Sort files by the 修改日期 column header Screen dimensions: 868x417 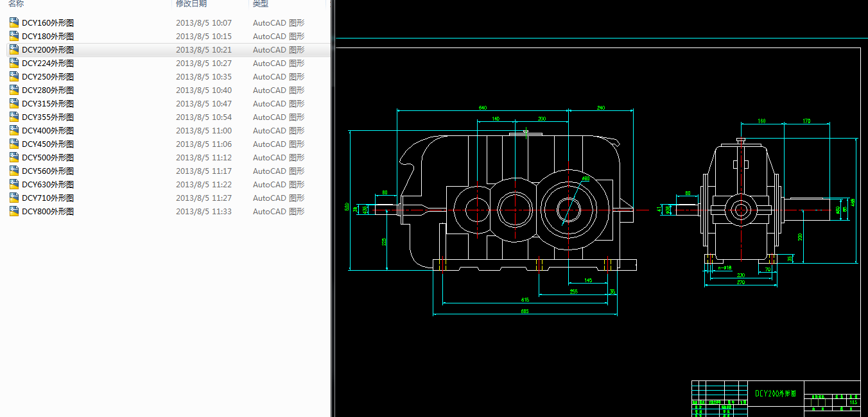tap(191, 4)
